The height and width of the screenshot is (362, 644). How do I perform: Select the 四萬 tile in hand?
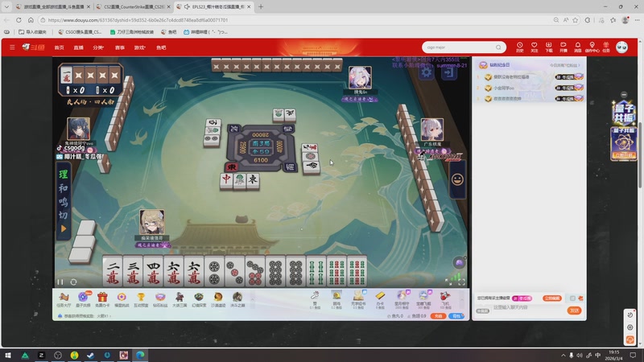(153, 272)
